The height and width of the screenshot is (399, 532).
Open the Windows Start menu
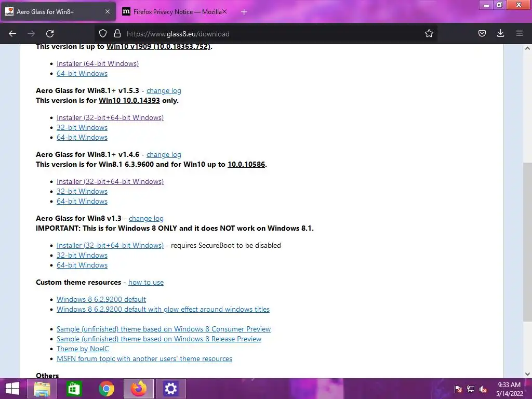point(12,389)
